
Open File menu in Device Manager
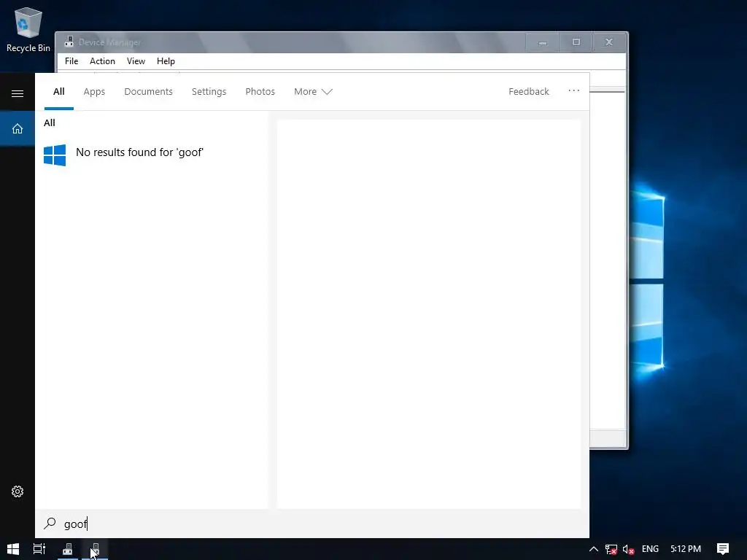[x=71, y=61]
